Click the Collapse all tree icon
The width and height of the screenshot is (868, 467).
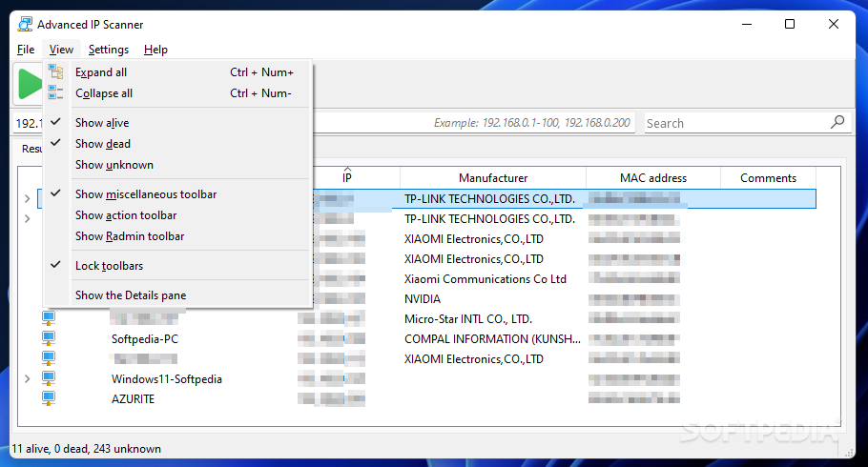click(x=56, y=93)
